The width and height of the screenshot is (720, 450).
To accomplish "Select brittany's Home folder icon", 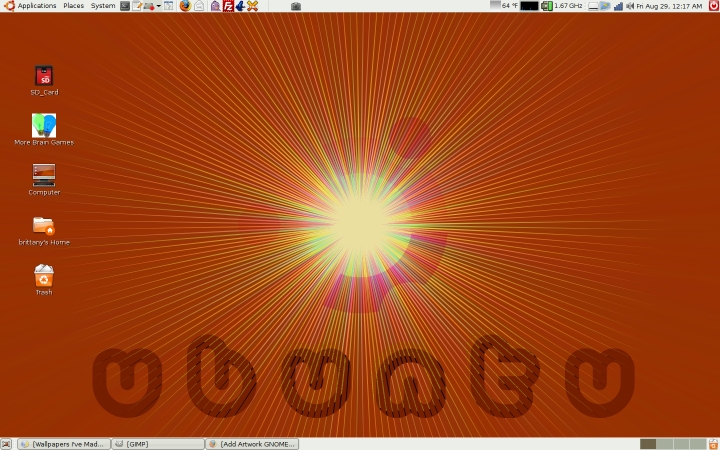I will coord(44,231).
